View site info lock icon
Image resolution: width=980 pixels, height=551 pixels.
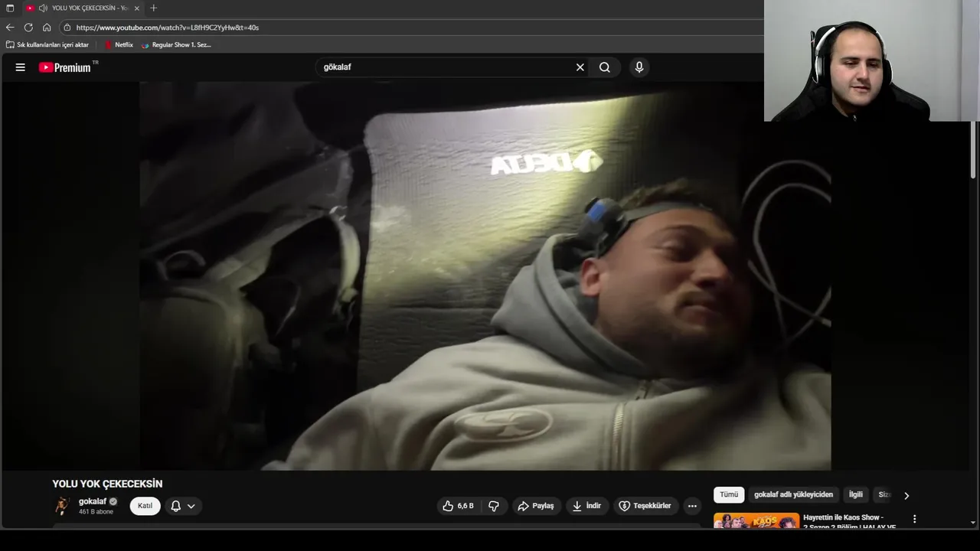[67, 28]
